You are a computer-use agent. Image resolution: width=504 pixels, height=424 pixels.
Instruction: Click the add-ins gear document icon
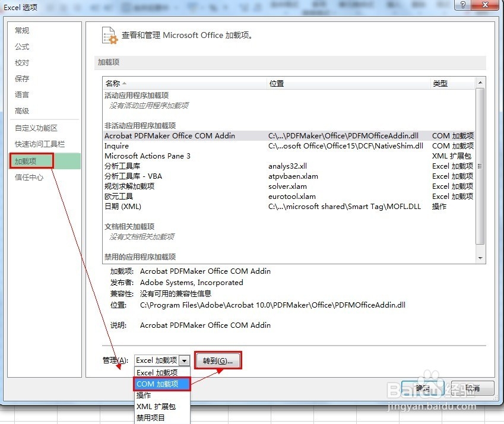click(110, 36)
